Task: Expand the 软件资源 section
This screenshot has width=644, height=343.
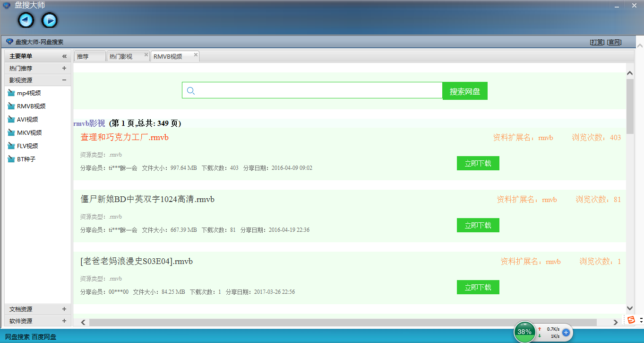Action: (x=64, y=321)
